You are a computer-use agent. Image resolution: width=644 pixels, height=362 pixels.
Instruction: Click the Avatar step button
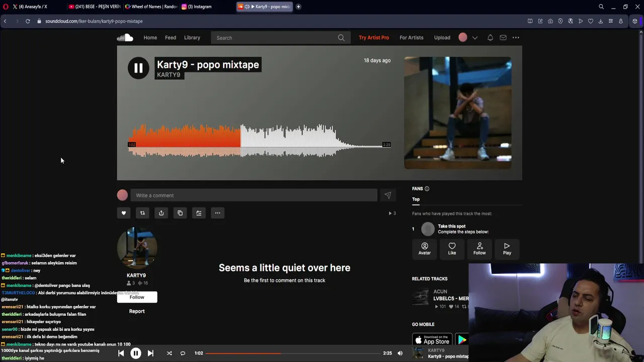(x=425, y=249)
